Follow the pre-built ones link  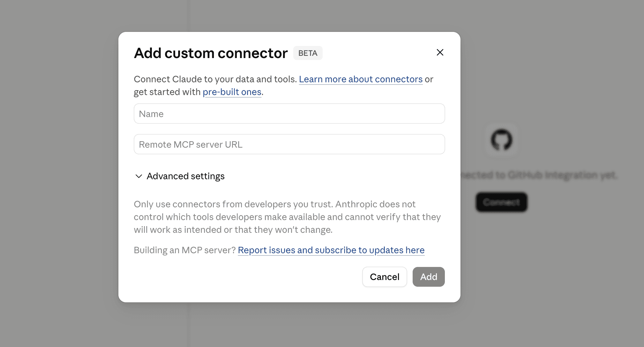(x=232, y=92)
